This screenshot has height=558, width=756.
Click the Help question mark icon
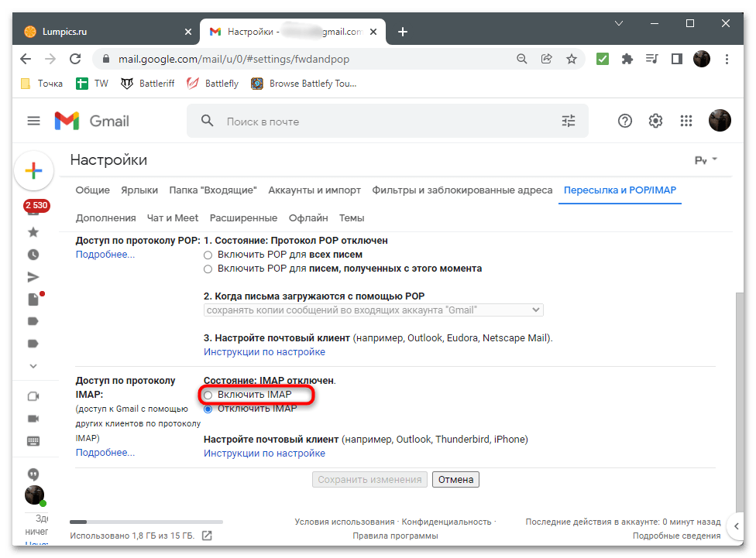pos(625,121)
